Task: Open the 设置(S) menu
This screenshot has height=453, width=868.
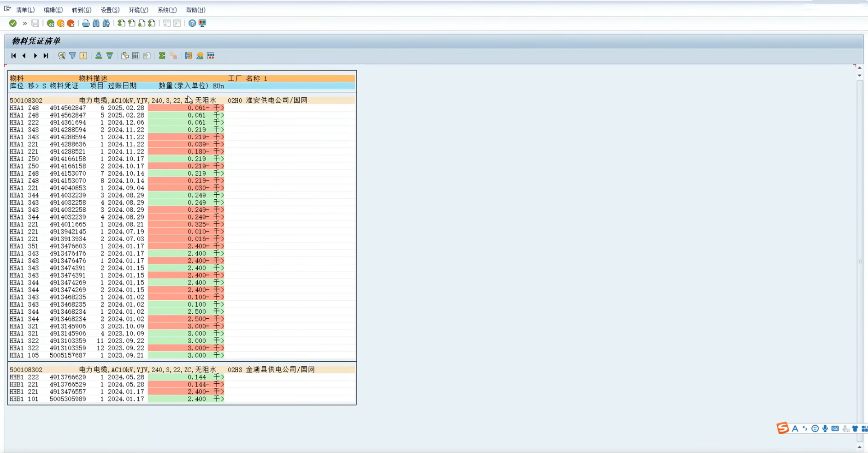Action: click(x=110, y=10)
